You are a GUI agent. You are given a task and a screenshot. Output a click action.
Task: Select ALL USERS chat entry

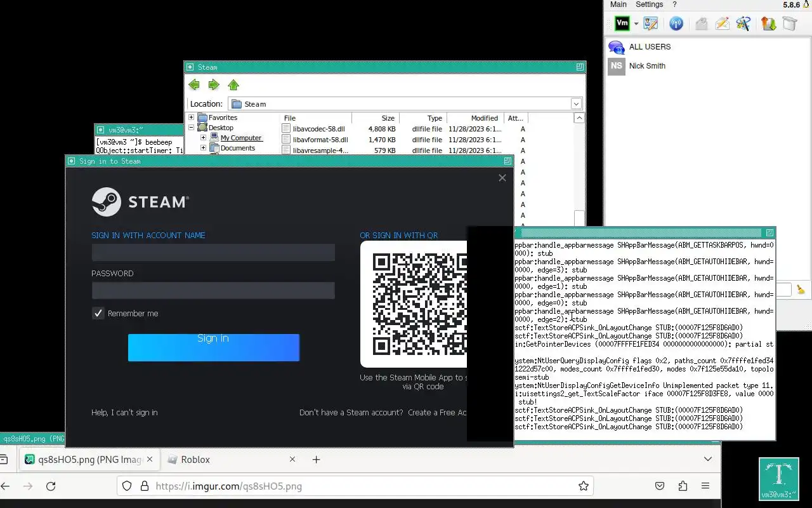click(x=707, y=47)
